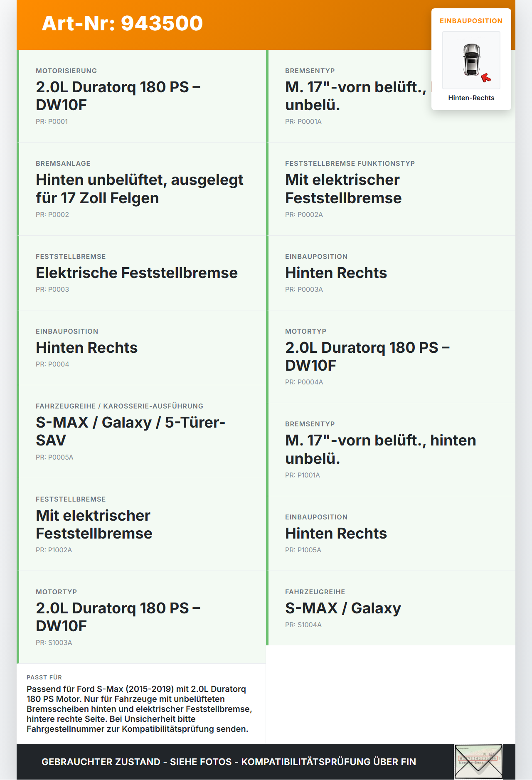Select the Motorisierung card with PR: P0001
532x780 pixels.
point(141,96)
